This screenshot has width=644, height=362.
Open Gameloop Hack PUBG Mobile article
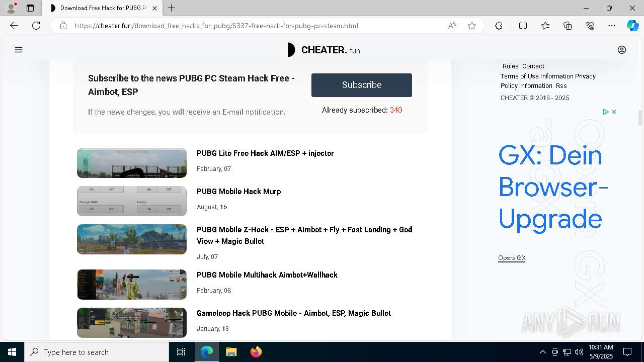point(294,313)
